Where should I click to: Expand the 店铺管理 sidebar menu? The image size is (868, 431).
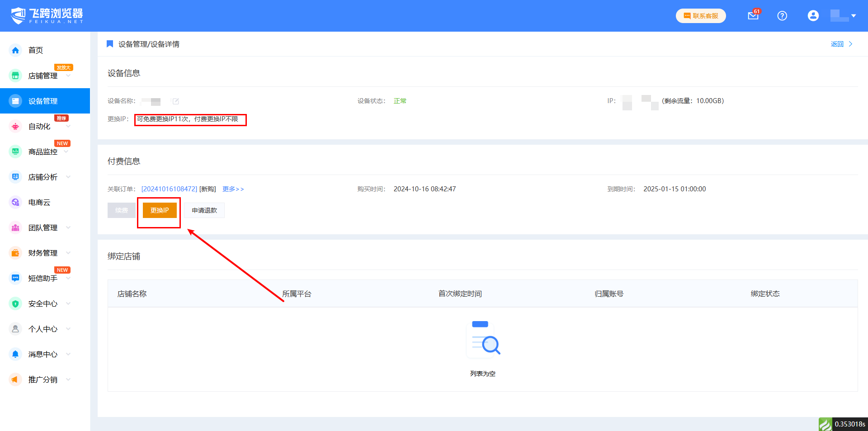[68, 76]
